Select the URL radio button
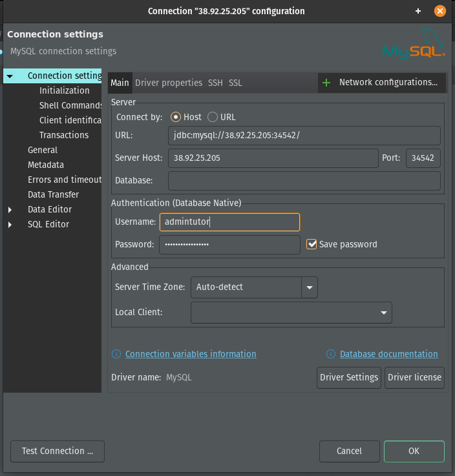Image resolution: width=455 pixels, height=476 pixels. (x=213, y=117)
